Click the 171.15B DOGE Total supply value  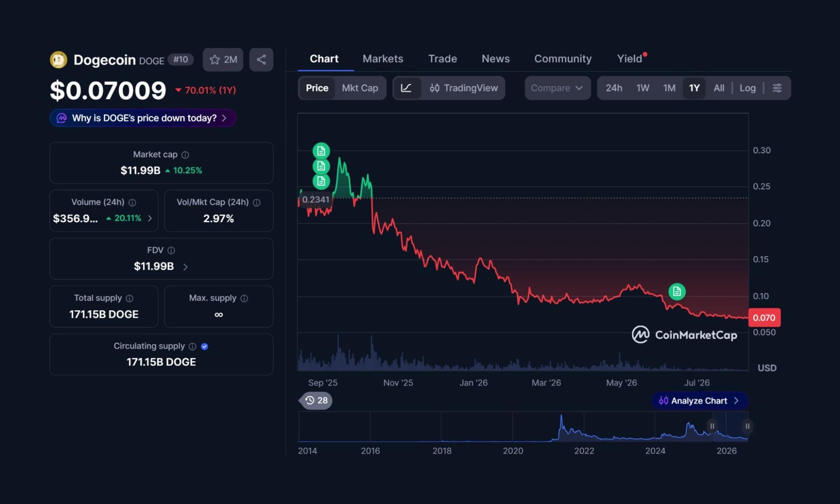coord(104,314)
